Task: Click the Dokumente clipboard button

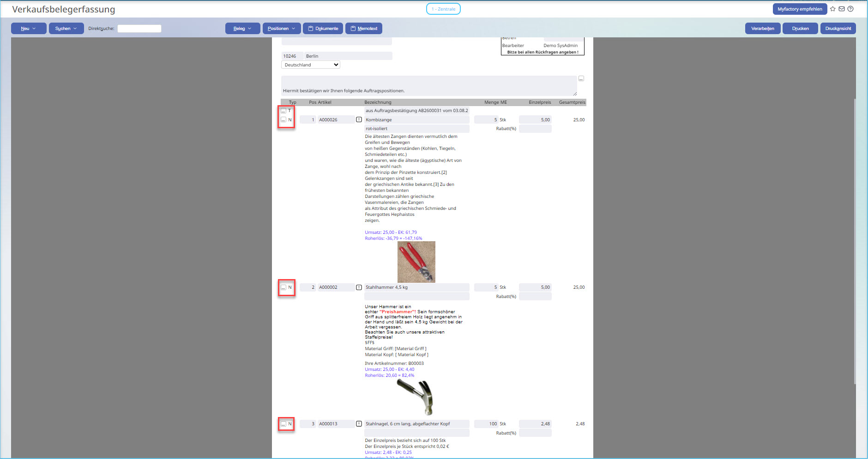Action: (323, 29)
